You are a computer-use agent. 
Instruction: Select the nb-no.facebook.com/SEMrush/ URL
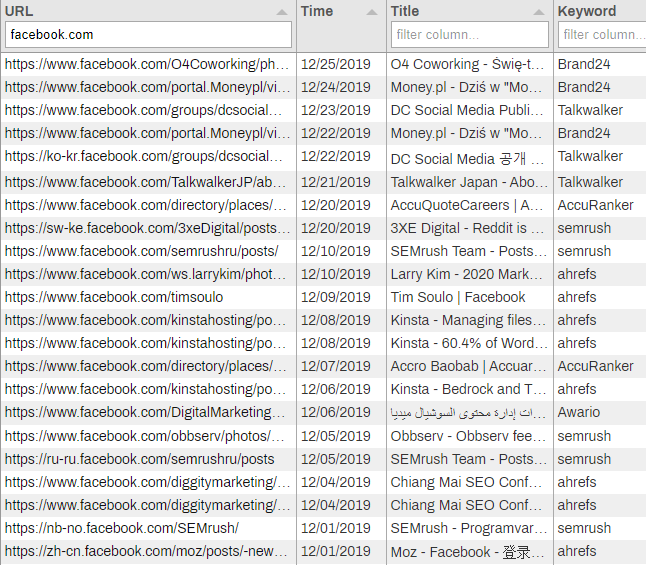122,528
